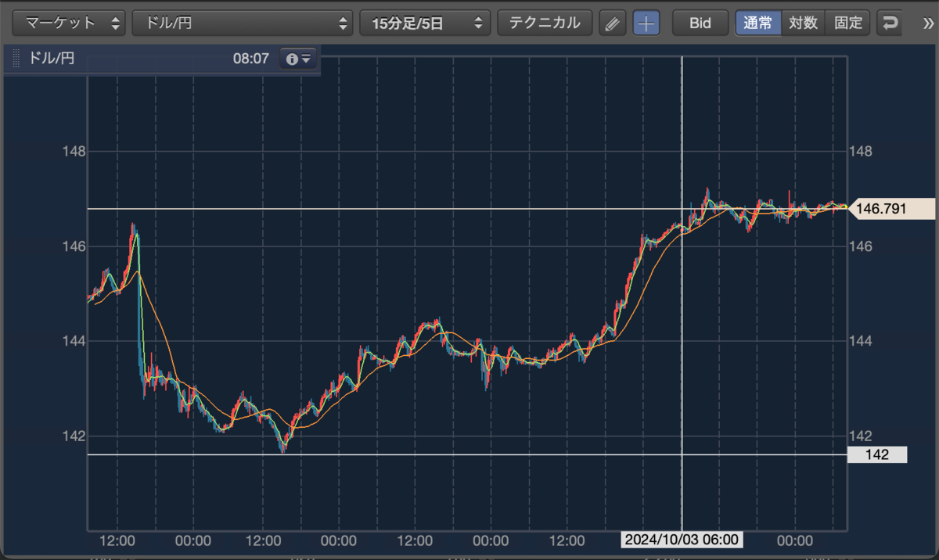Open the ドル/円 currency pair selector
Image resolution: width=939 pixels, height=560 pixels.
(x=243, y=23)
